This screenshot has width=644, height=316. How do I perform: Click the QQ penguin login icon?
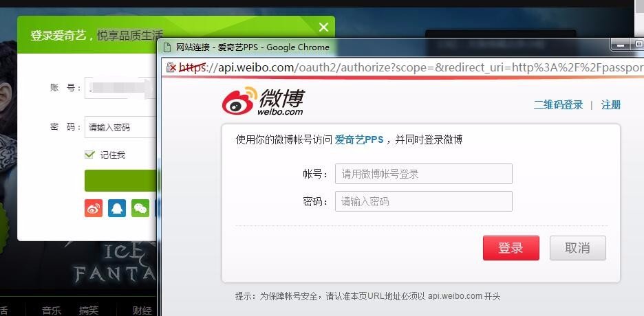pyautogui.click(x=117, y=208)
